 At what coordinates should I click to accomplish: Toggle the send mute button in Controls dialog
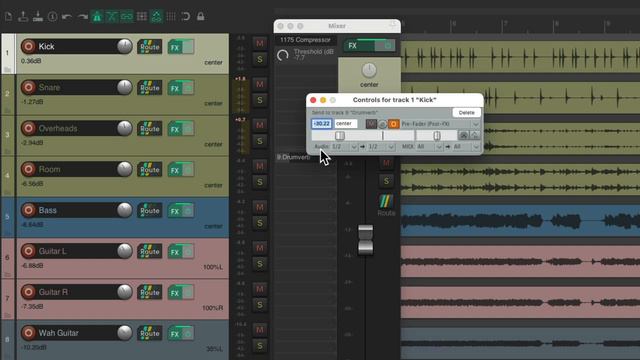click(x=371, y=124)
